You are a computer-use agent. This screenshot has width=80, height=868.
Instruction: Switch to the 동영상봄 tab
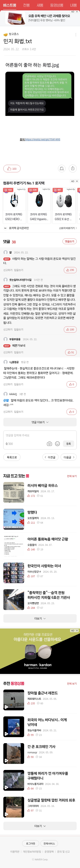(x=57, y=5)
